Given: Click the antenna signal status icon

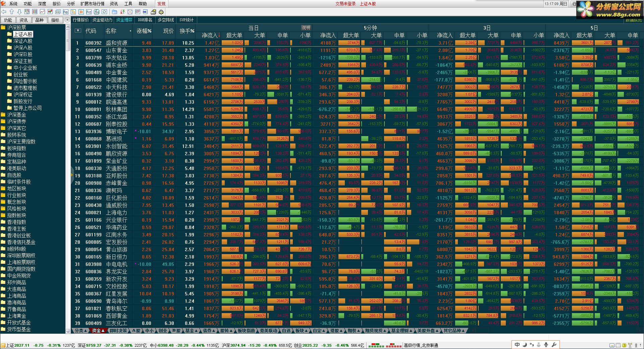Looking at the screenshot, I should (630, 345).
